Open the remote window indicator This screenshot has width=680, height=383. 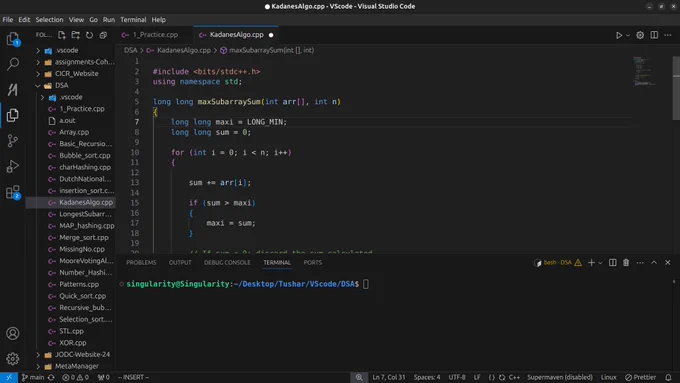pyautogui.click(x=9, y=377)
